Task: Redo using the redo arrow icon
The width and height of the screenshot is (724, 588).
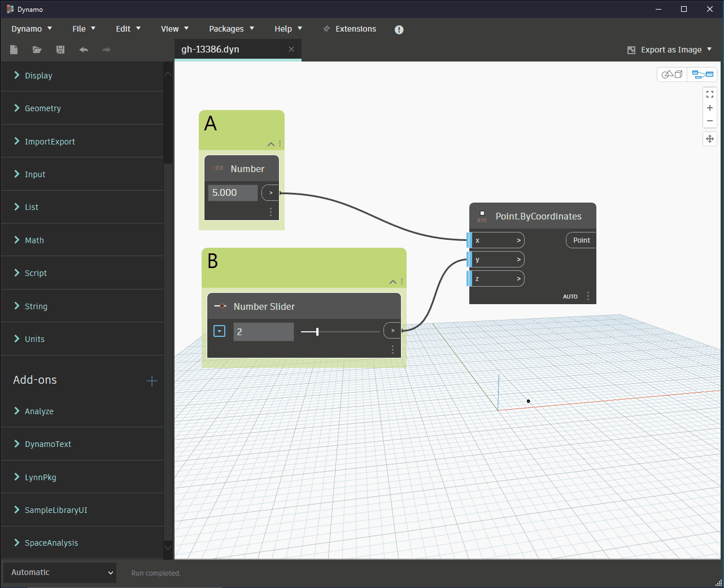Action: pos(106,50)
